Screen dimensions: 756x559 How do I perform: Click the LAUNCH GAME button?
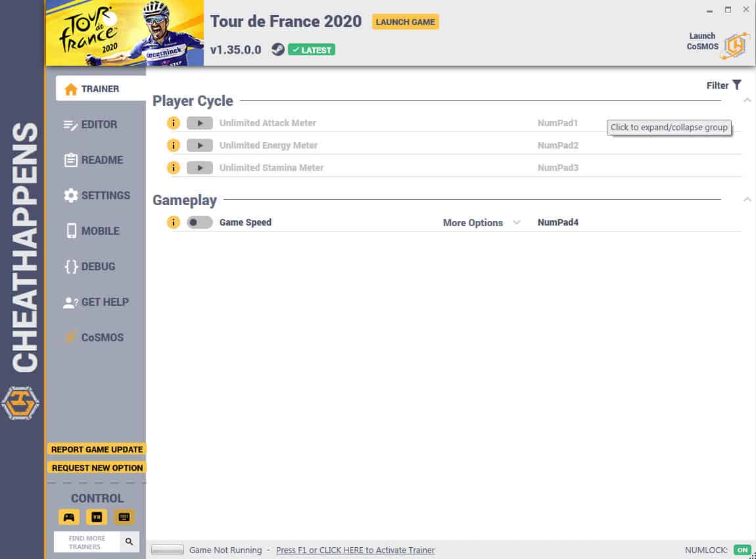pyautogui.click(x=405, y=22)
